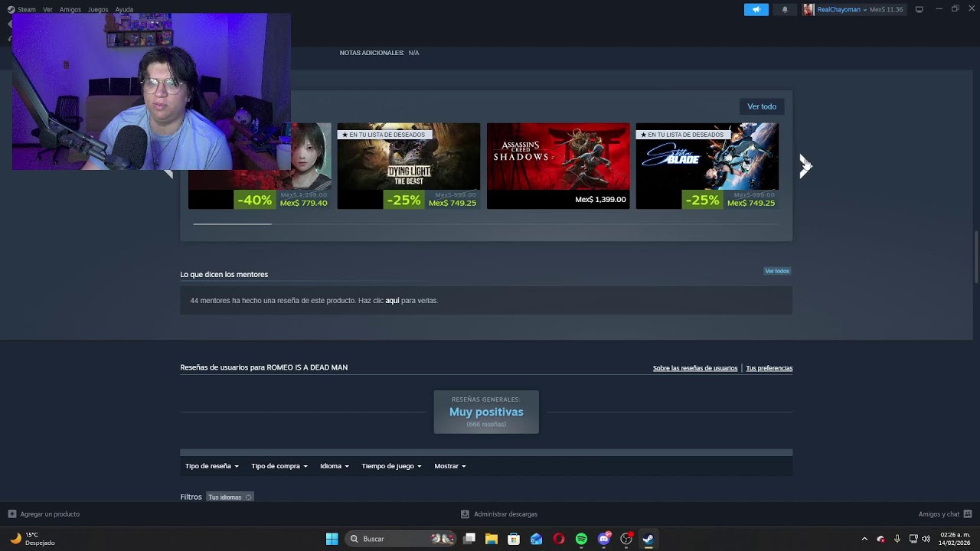This screenshot has height=551, width=980.
Task: Open Outlook from the taskbar
Action: click(x=536, y=539)
